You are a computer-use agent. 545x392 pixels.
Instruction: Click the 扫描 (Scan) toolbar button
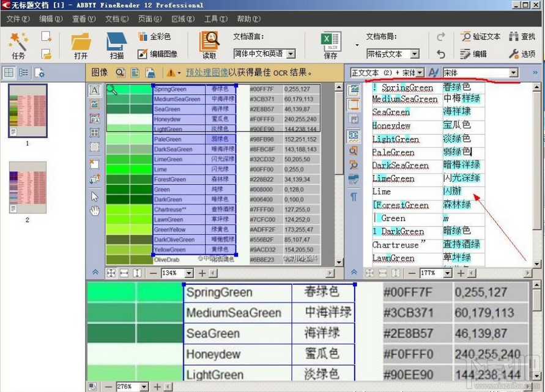point(117,43)
